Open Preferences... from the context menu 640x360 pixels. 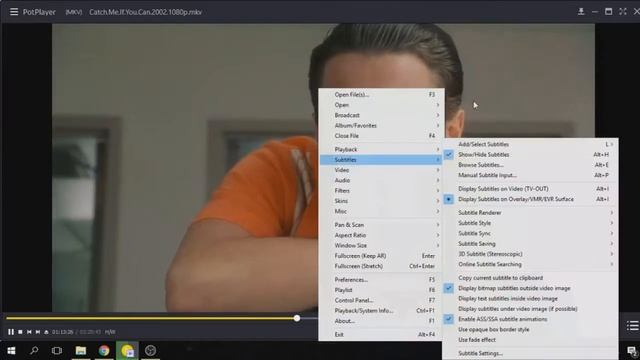(x=381, y=280)
